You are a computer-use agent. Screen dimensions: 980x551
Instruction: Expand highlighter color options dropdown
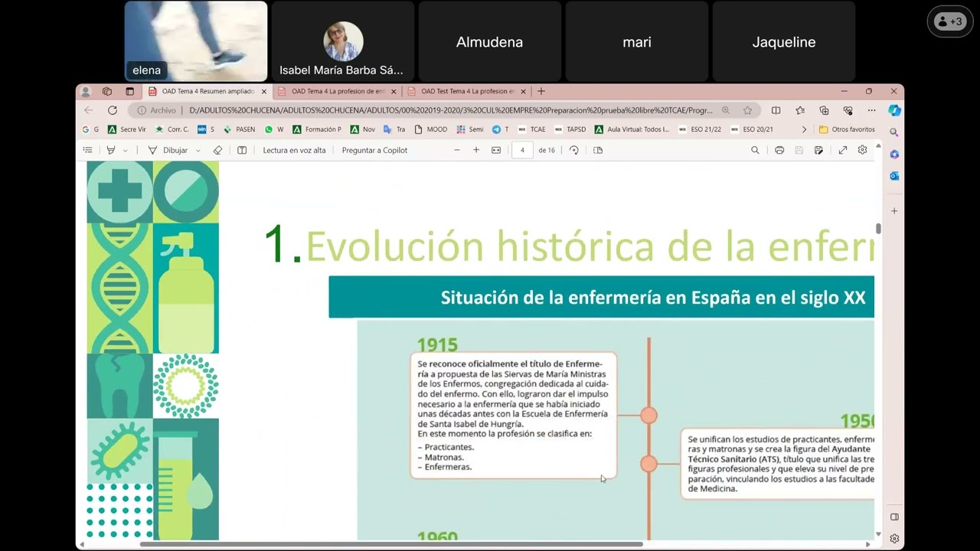coord(125,150)
